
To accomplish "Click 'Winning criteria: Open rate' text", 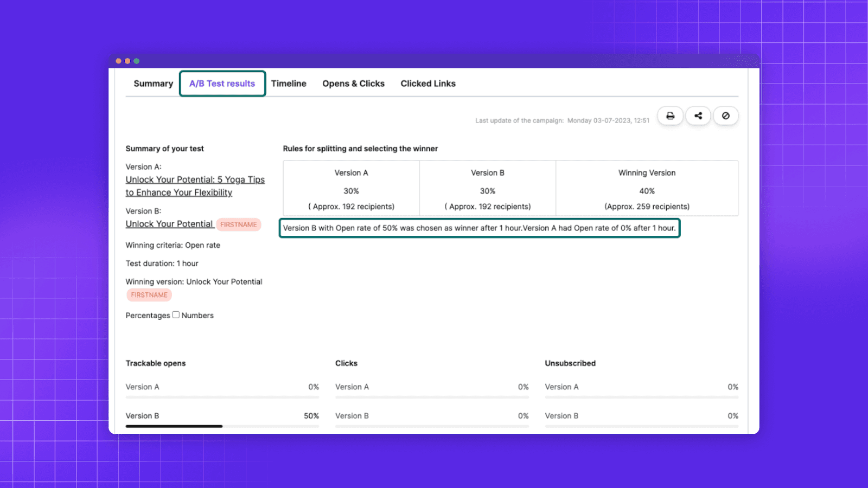I will coord(173,245).
